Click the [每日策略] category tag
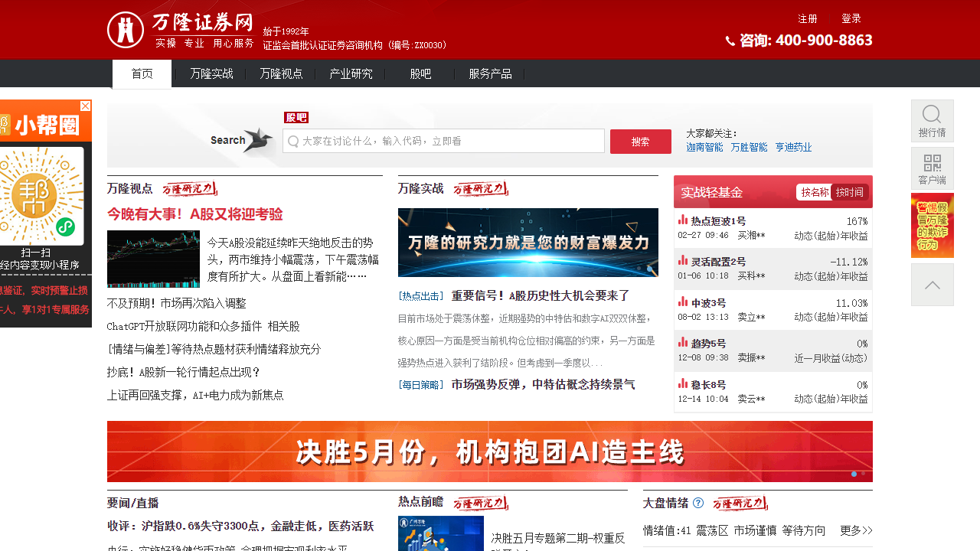980x551 pixels. point(421,385)
